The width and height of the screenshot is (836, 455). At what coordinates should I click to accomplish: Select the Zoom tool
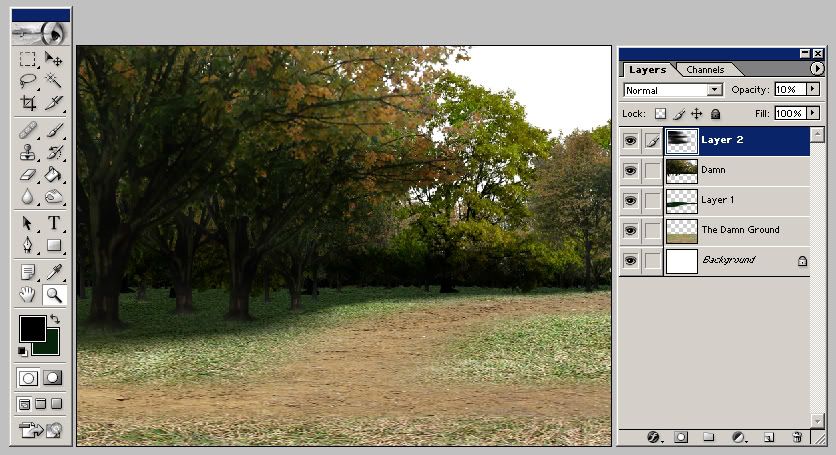(x=53, y=294)
